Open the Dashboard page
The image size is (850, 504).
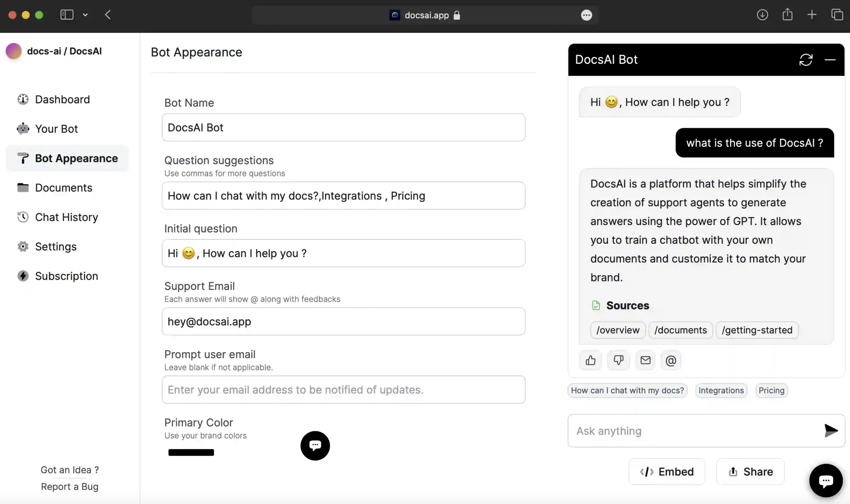(x=62, y=99)
